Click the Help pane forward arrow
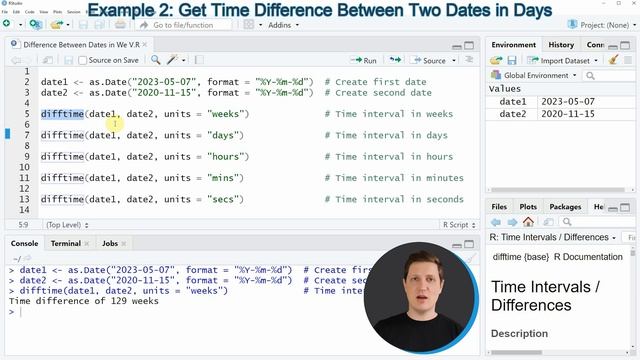Image resolution: width=640 pixels, height=360 pixels. 512,222
